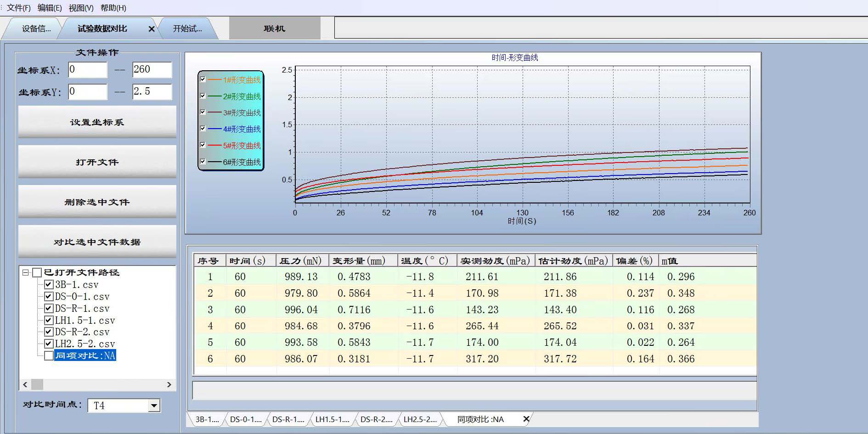868x434 pixels.
Task: Hide the 3#形变曲线 curve in legend
Action: 203,112
